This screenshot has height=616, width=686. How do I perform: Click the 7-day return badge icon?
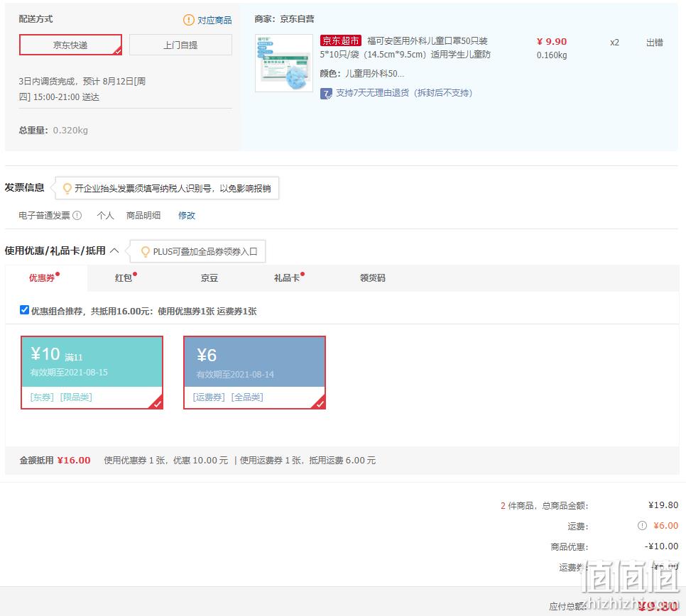(326, 94)
